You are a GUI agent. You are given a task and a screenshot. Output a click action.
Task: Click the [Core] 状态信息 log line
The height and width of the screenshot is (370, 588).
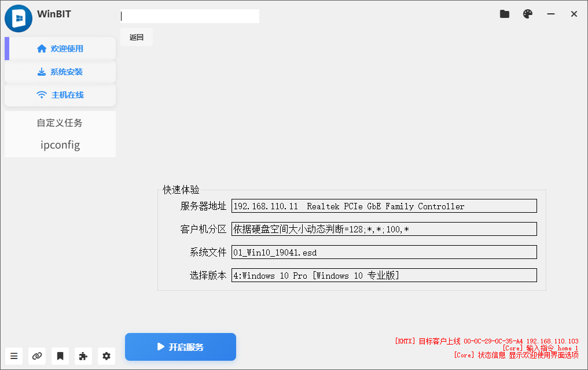[516, 355]
